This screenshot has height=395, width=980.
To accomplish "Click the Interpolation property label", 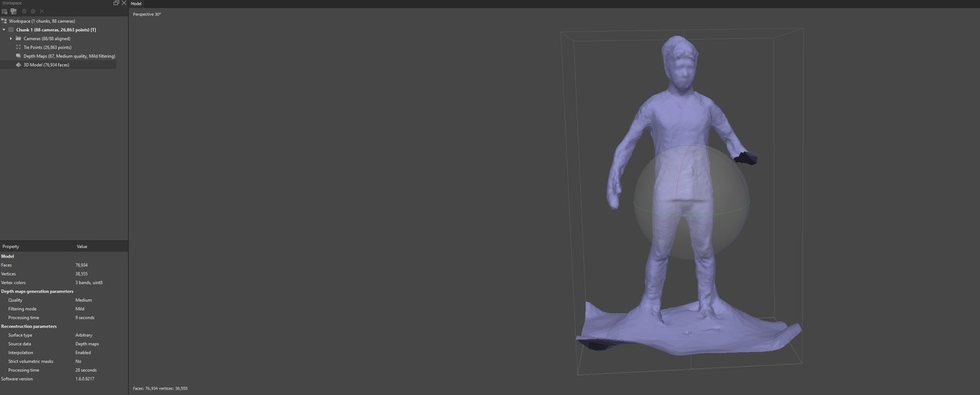I will coord(20,353).
